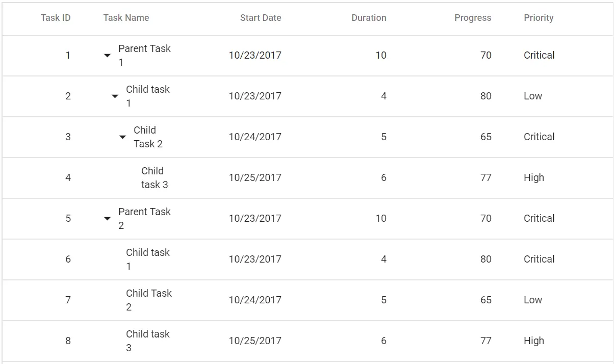Click Low priority cell in row 2
Viewport: 616px width, 364px height.
click(533, 96)
